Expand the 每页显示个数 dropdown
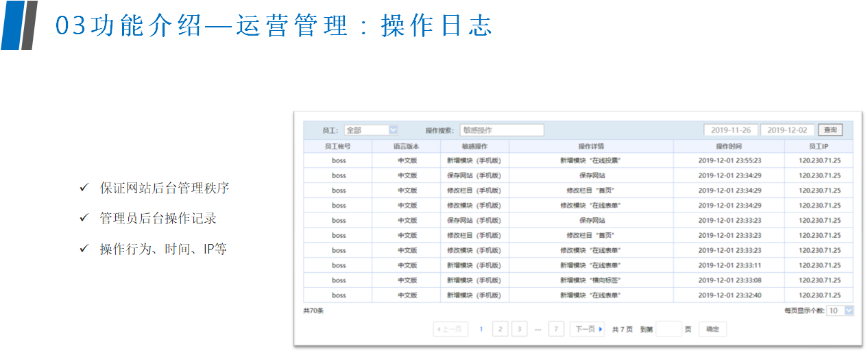The width and height of the screenshot is (868, 353). tap(840, 311)
